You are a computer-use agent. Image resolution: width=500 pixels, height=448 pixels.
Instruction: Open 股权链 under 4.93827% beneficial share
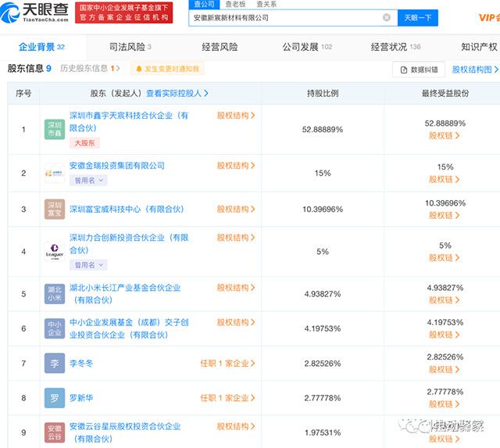445,300
